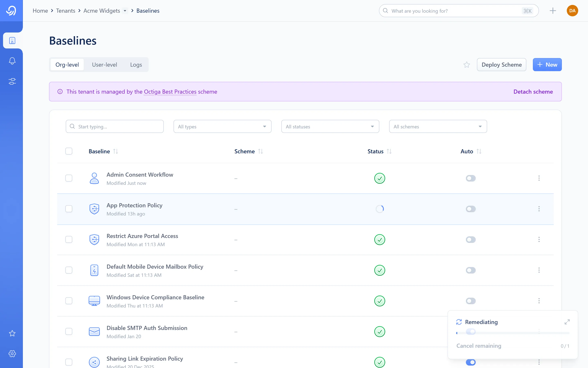
Task: Open the notifications bell in sidebar
Action: pos(12,61)
